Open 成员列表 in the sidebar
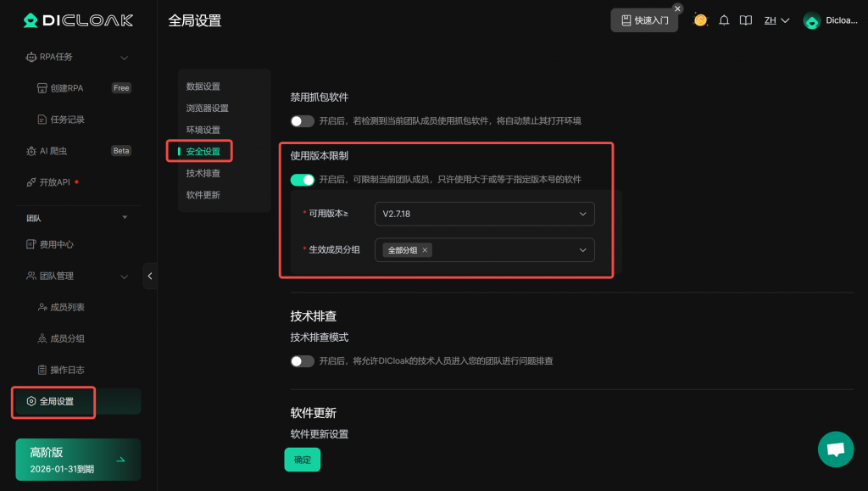This screenshot has height=491, width=868. (x=68, y=307)
